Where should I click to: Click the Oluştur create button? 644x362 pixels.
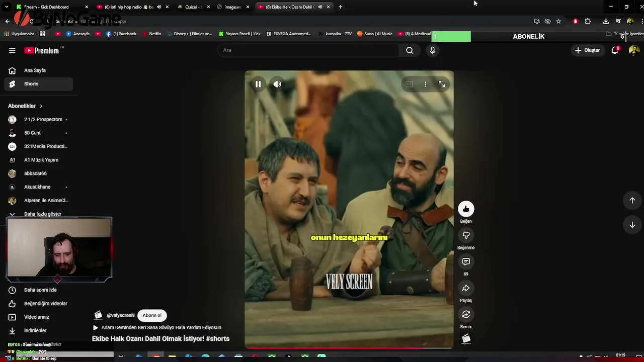(x=588, y=50)
